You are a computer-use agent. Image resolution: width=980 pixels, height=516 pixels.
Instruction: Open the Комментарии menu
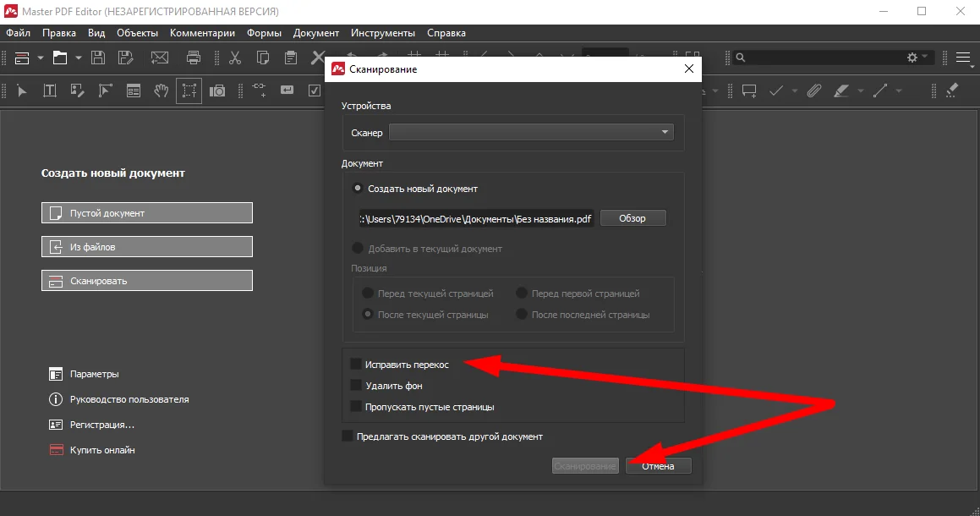pos(202,33)
